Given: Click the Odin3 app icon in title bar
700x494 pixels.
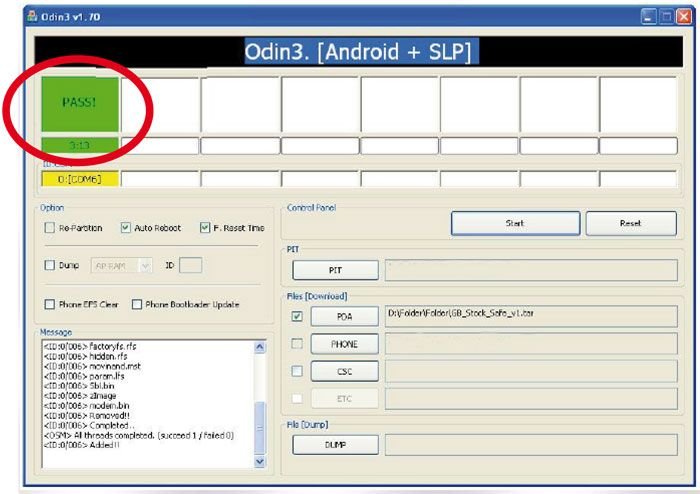Looking at the screenshot, I should (32, 16).
